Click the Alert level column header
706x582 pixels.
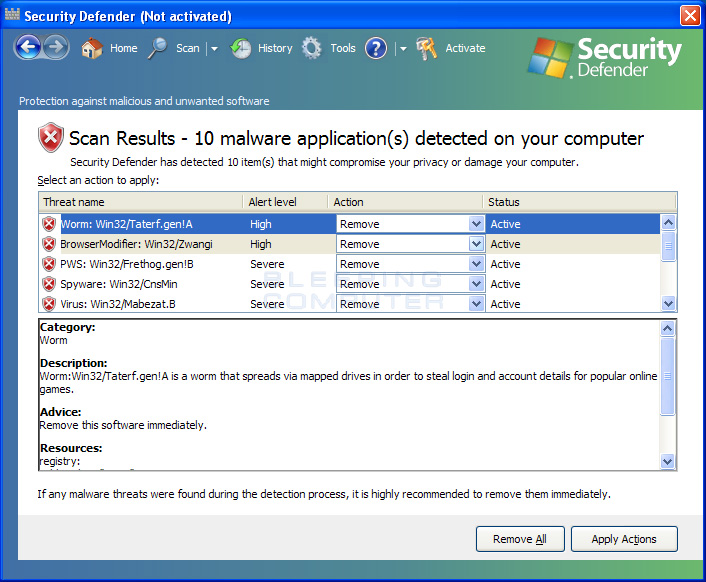pos(285,202)
